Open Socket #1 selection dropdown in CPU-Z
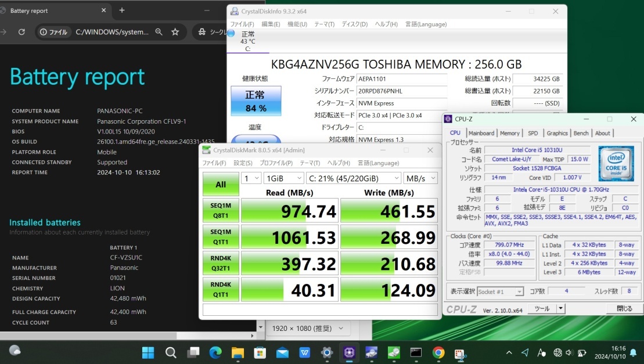The width and height of the screenshot is (644, 364). coord(500,291)
